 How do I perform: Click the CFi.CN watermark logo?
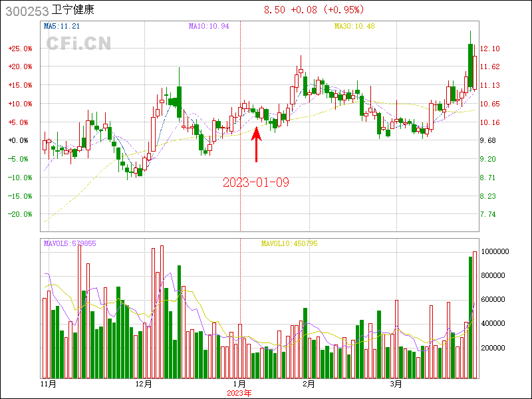click(78, 43)
